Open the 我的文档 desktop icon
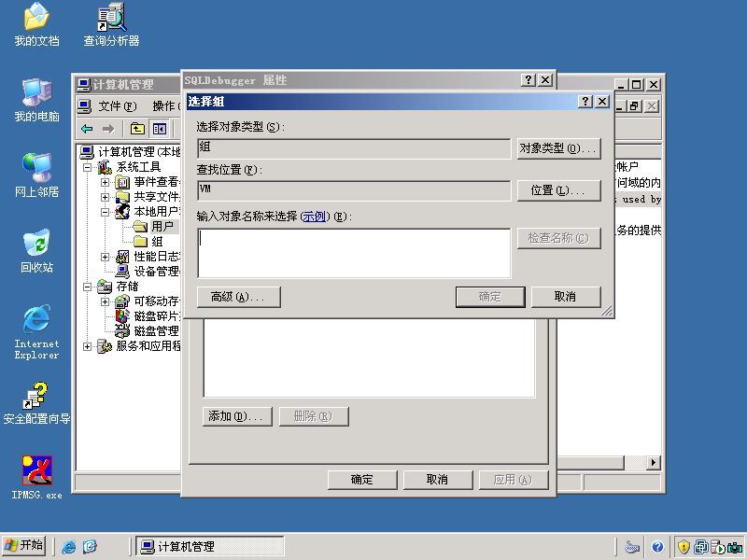Screen dimensions: 747x560 click(x=36, y=25)
